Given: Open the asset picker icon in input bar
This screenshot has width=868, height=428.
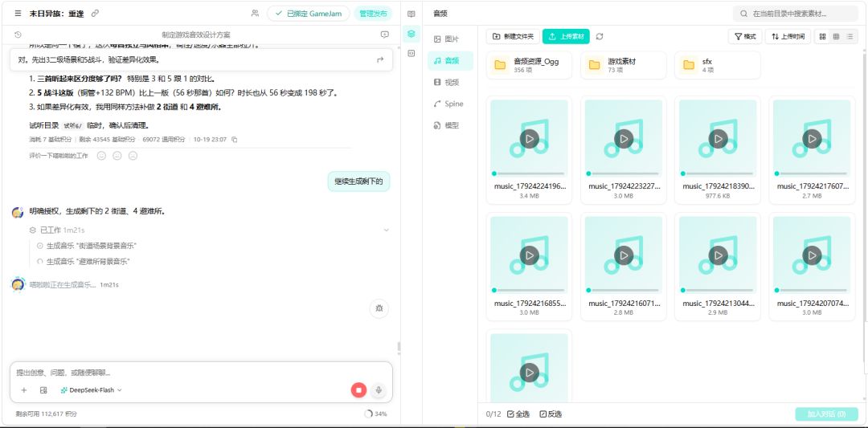Looking at the screenshot, I should click(43, 389).
